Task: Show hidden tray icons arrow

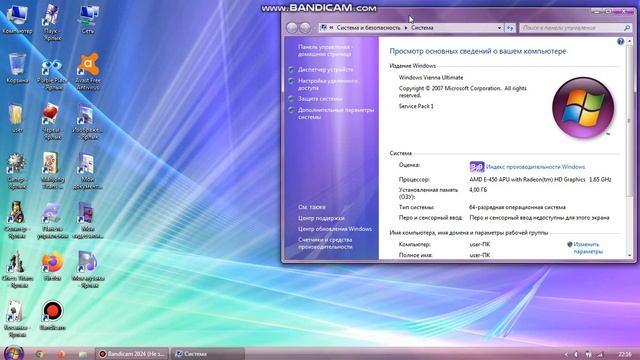Action: 566,355
